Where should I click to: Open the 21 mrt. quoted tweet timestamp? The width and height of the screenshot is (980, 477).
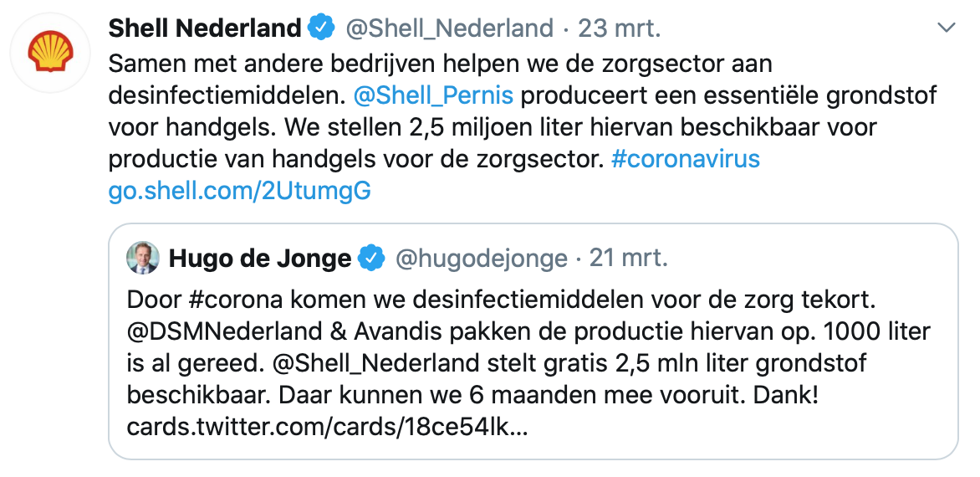[x=629, y=259]
